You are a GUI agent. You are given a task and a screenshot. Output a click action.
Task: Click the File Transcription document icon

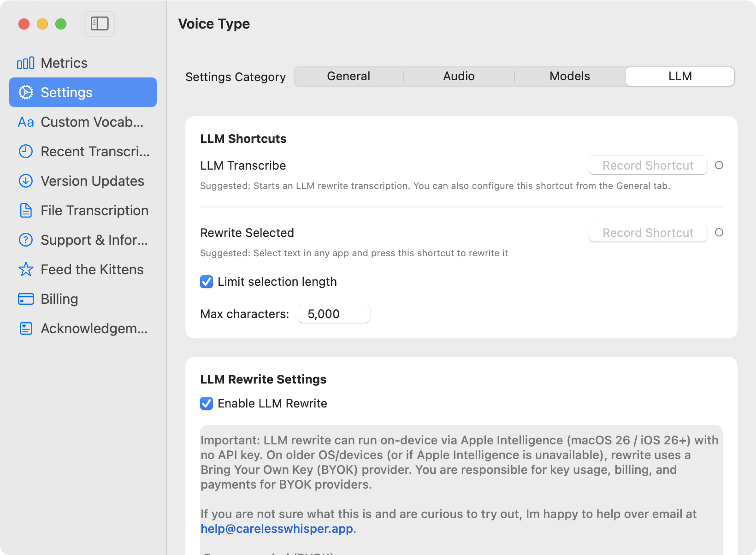[x=26, y=210]
